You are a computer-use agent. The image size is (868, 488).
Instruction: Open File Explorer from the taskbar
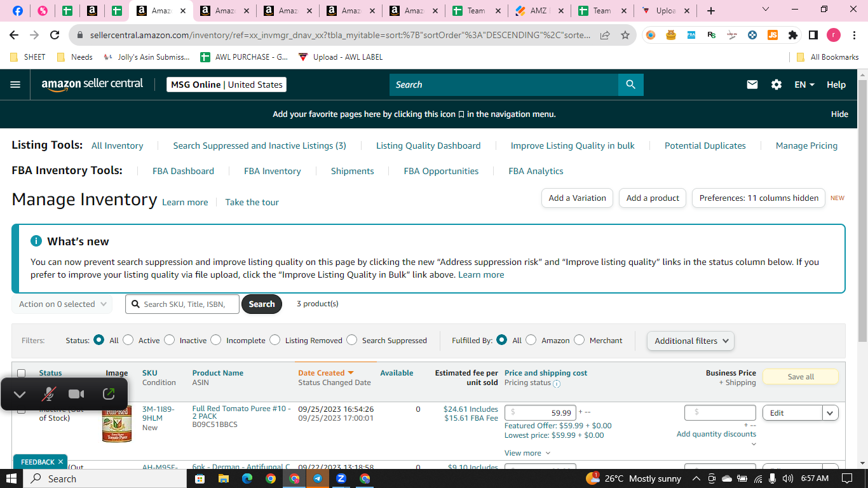[x=224, y=478]
